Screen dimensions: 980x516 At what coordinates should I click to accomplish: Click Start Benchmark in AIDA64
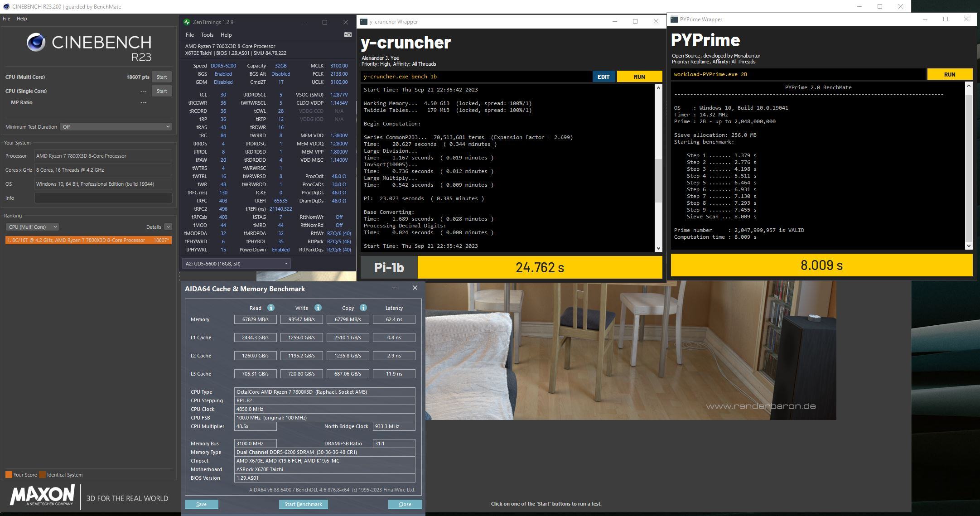(x=303, y=504)
